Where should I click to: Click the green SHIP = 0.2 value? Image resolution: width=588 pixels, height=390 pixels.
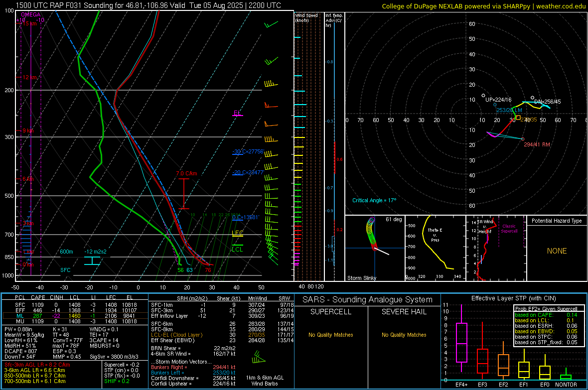pyautogui.click(x=117, y=381)
